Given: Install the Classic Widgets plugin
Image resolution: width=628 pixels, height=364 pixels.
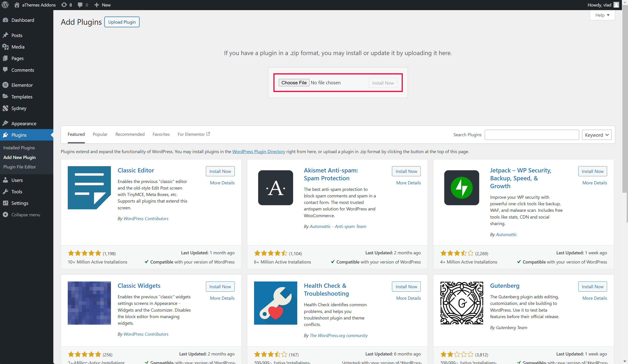Looking at the screenshot, I should (220, 287).
